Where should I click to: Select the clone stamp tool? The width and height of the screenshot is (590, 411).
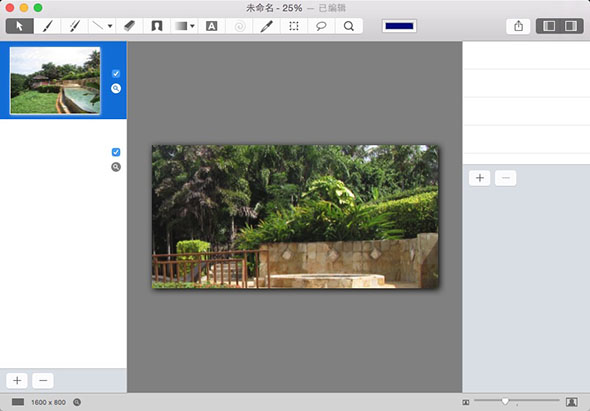tap(157, 26)
